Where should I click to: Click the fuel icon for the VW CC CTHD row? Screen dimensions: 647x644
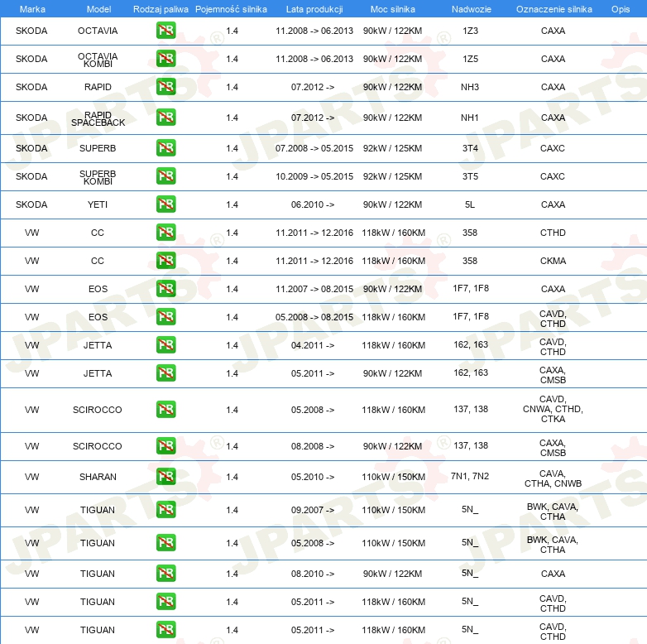coord(165,233)
